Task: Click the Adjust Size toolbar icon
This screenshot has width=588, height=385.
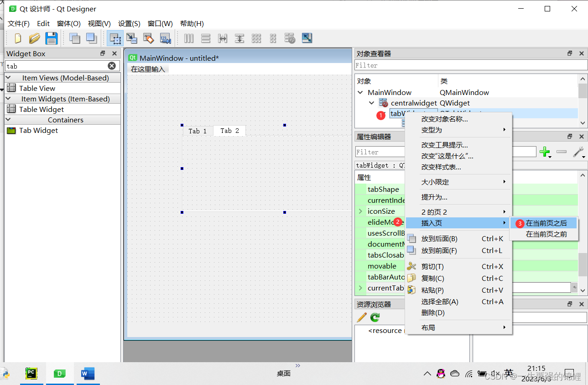Action: pyautogui.click(x=307, y=38)
